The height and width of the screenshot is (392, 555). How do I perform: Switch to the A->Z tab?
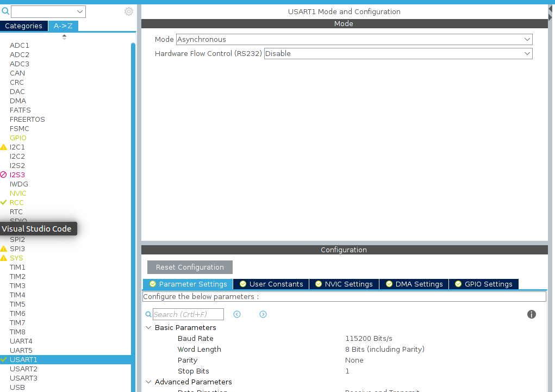pyautogui.click(x=63, y=26)
